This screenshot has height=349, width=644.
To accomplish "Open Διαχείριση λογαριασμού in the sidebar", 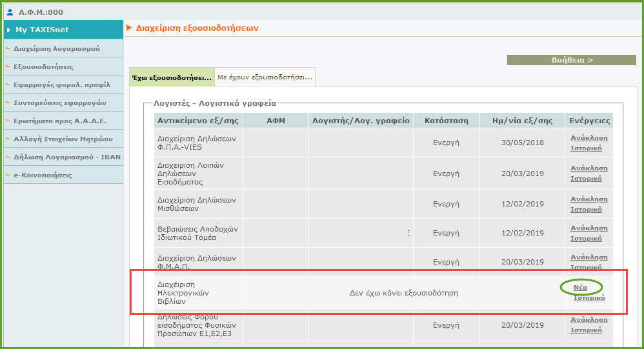I will click(57, 48).
